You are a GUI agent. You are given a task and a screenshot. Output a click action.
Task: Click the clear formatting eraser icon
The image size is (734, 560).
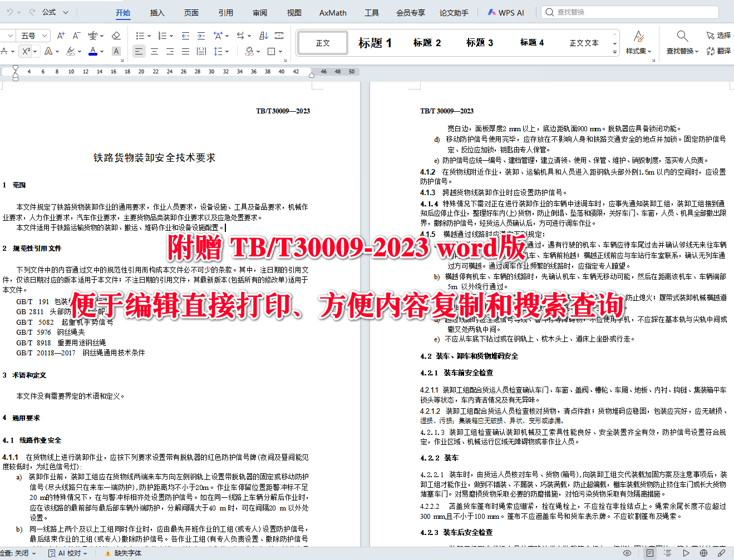[116, 36]
